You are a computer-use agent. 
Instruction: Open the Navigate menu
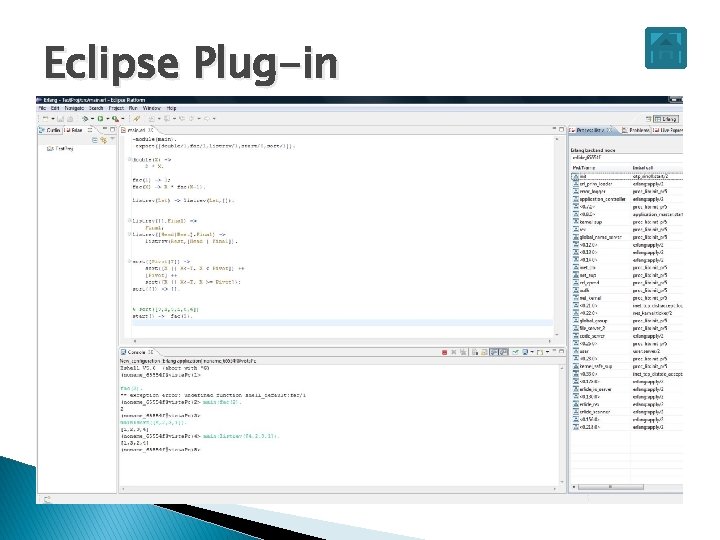[x=74, y=108]
